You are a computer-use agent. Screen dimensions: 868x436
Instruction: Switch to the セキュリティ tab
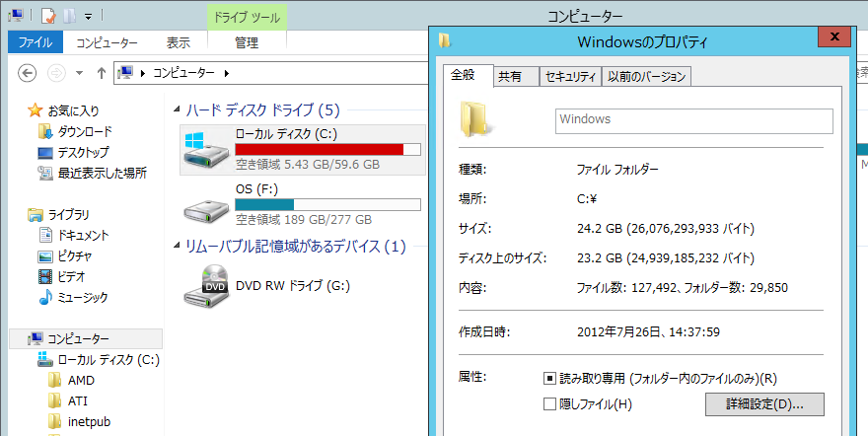tap(570, 76)
